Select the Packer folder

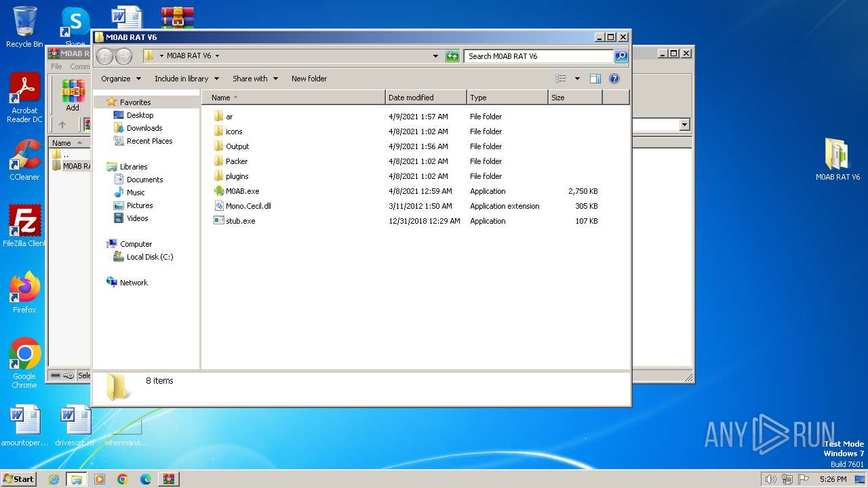237,161
